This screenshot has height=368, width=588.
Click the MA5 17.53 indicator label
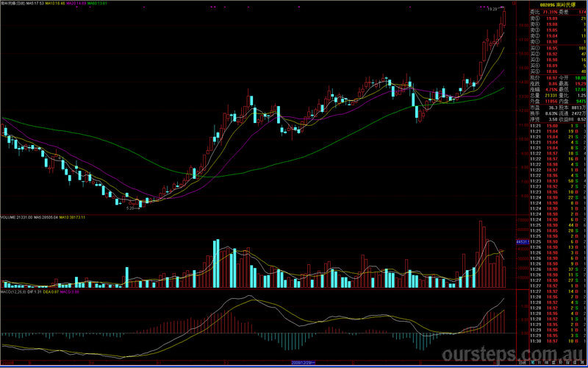[35, 4]
